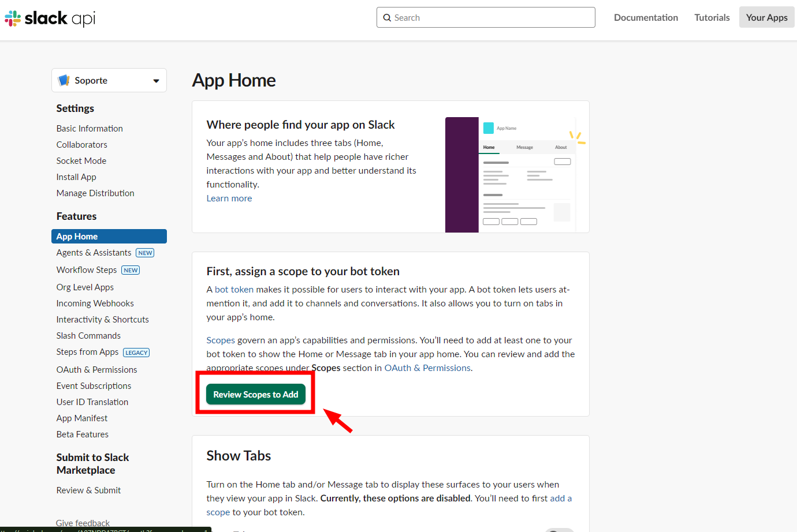This screenshot has width=797, height=532.
Task: Click the Slack API logo
Action: (50, 18)
